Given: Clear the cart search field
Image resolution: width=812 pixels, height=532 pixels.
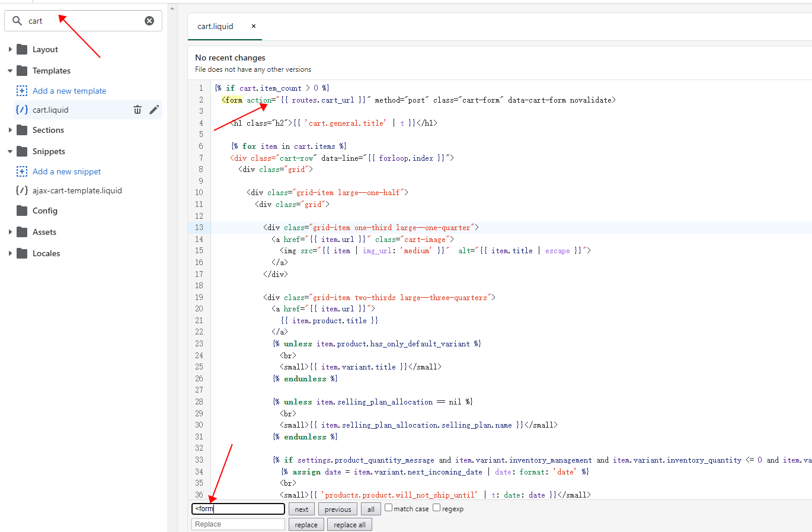Looking at the screenshot, I should click(x=149, y=21).
